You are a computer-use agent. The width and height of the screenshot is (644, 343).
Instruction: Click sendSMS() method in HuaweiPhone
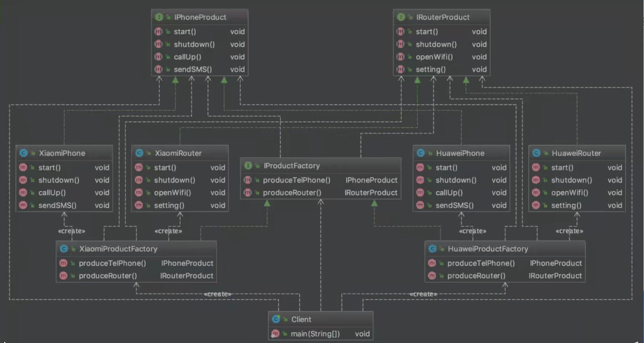454,205
